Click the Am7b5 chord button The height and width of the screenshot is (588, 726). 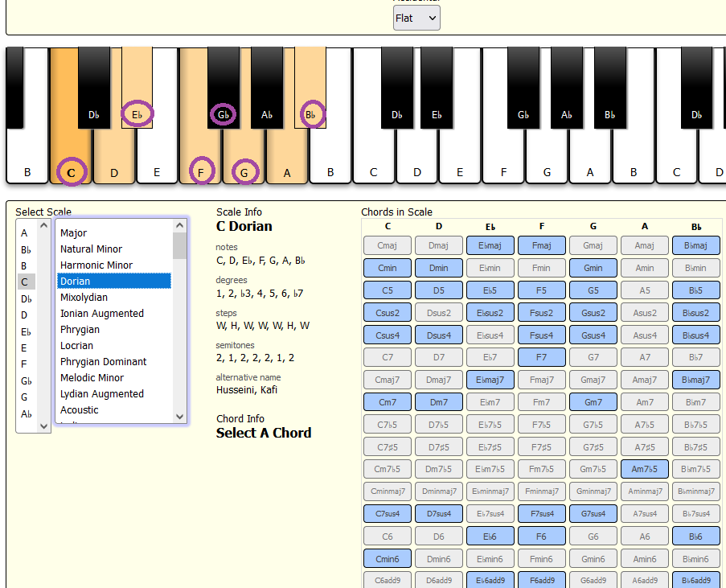645,469
